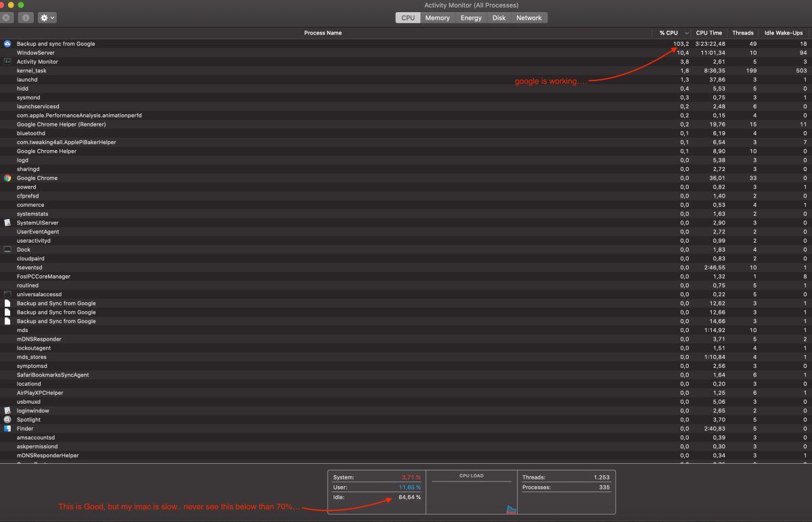The height and width of the screenshot is (522, 812).
Task: Click the Activity Monitor process icon
Action: pyautogui.click(x=7, y=62)
